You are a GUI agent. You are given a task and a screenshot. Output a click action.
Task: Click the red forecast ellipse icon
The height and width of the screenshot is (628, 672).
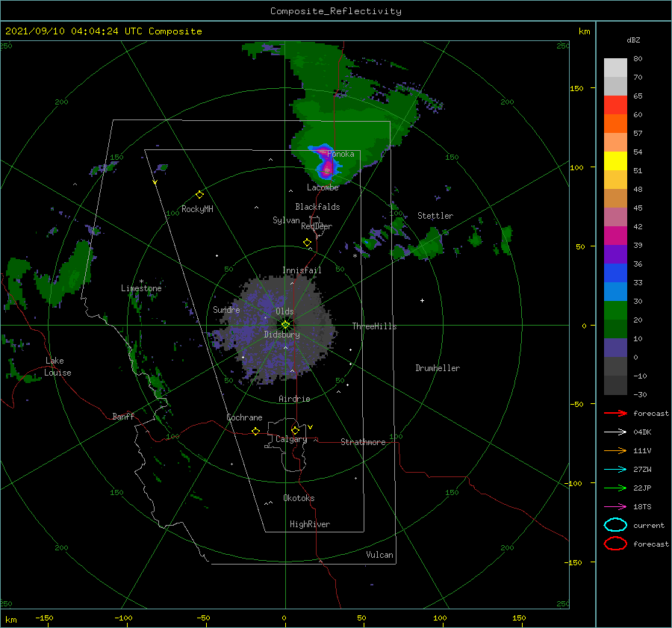(x=615, y=544)
